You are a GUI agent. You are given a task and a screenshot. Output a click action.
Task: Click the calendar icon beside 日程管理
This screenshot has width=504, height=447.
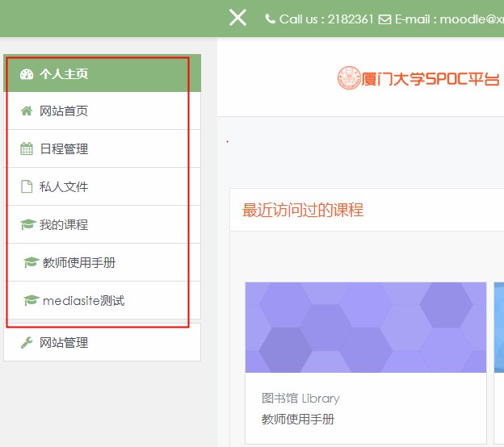(x=27, y=149)
